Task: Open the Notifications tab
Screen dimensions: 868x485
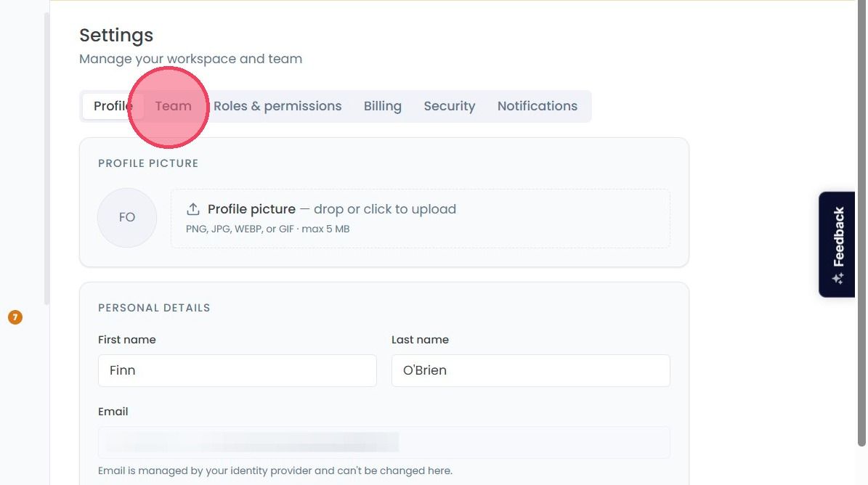Action: 537,106
